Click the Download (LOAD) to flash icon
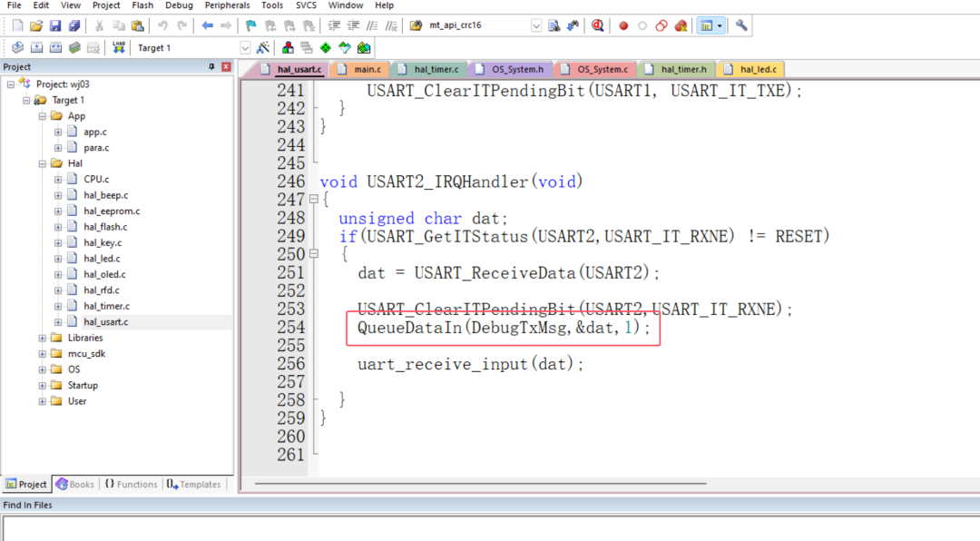This screenshot has height=541, width=980. click(119, 47)
